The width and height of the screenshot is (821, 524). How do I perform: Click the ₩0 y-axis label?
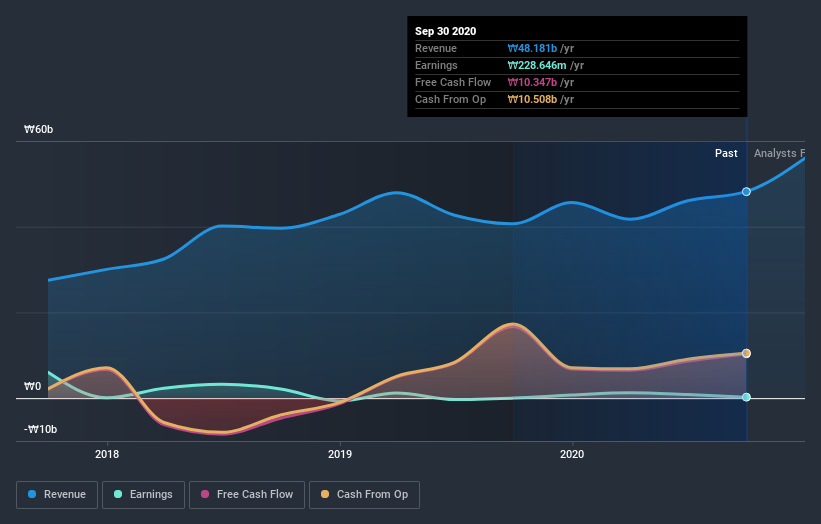click(x=32, y=386)
